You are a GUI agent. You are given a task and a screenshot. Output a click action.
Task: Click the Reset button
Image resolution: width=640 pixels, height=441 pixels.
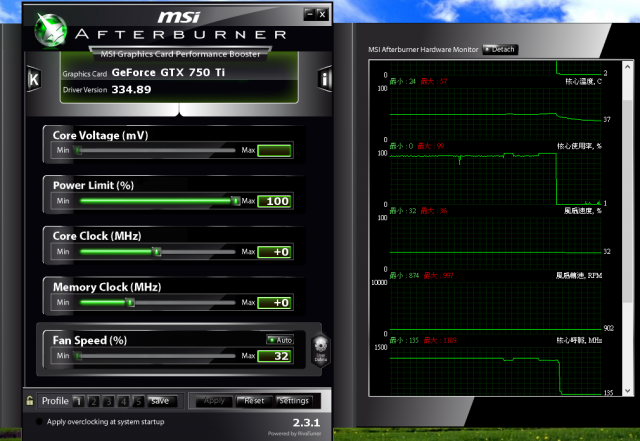(x=254, y=401)
